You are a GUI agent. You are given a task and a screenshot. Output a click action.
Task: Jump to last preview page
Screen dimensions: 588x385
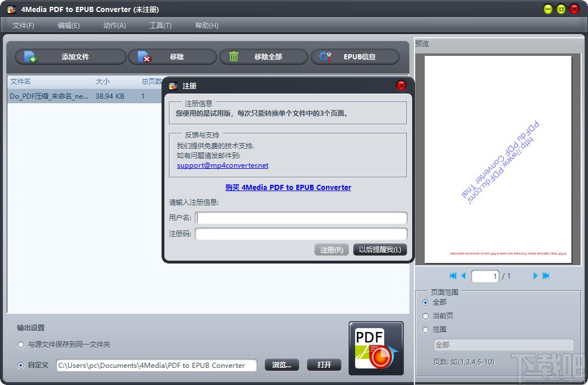546,275
